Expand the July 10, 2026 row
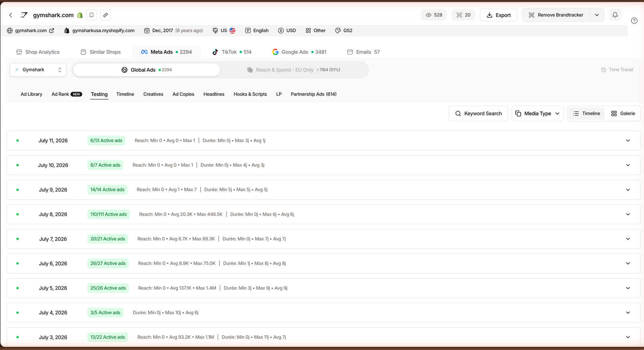The height and width of the screenshot is (350, 644). (628, 165)
